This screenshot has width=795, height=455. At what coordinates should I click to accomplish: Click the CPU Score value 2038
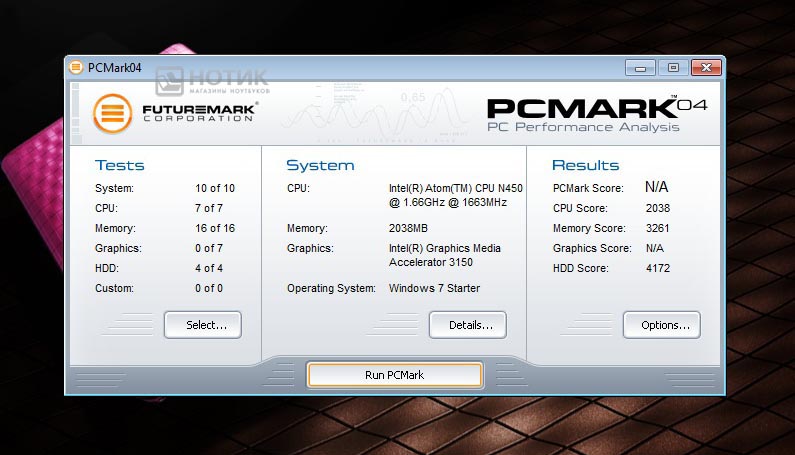coord(658,208)
